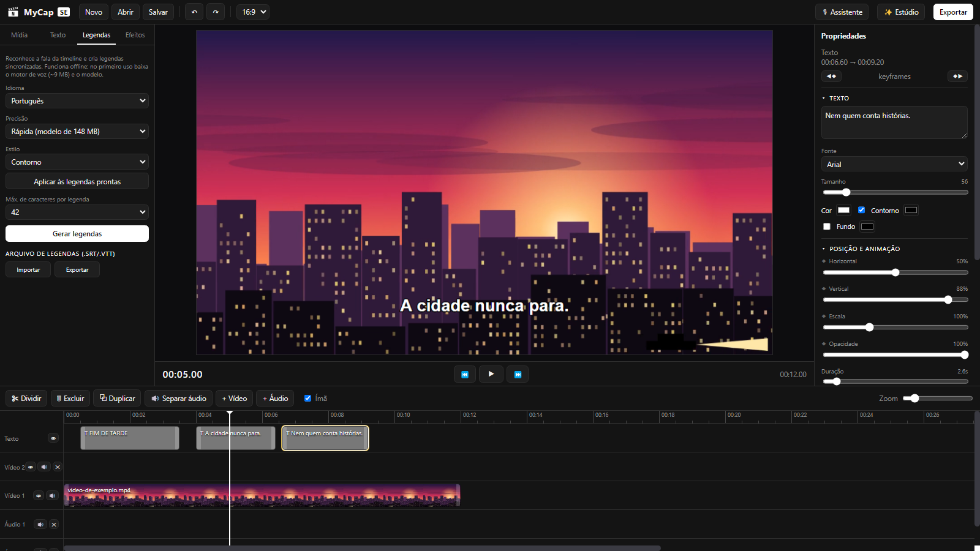Click the text Cor color swatch

point(844,210)
